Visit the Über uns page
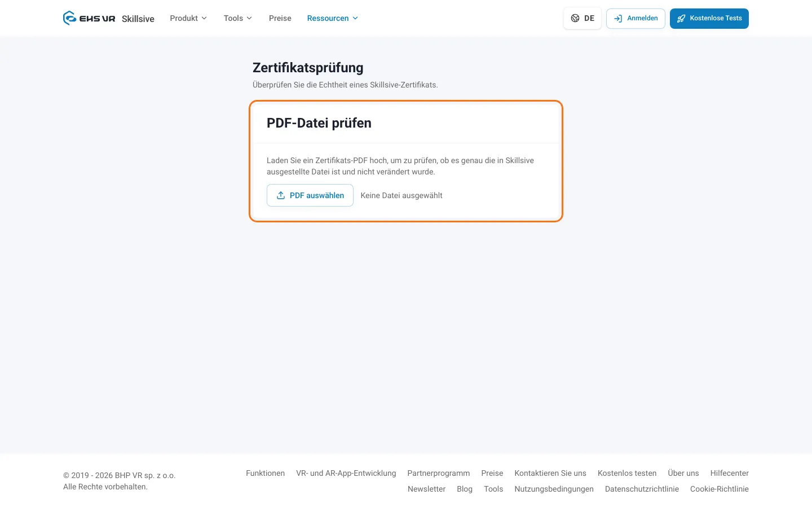The height and width of the screenshot is (508, 812). [683, 473]
